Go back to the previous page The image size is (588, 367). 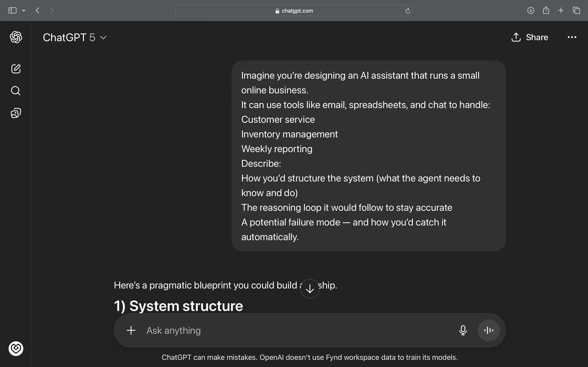37,10
